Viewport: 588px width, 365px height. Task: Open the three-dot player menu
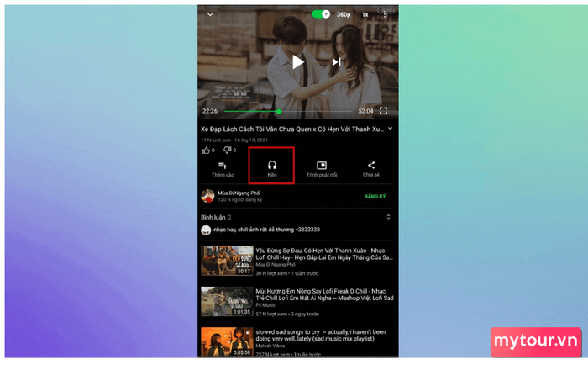[385, 14]
